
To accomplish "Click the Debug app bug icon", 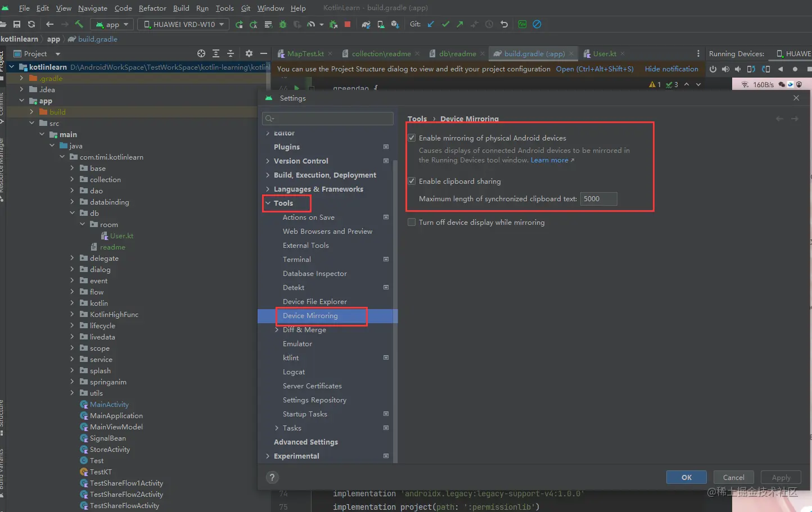I will click(x=283, y=24).
